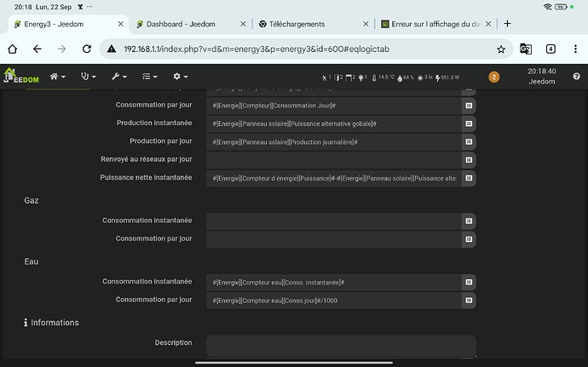The height and width of the screenshot is (367, 588).
Task: Tap the battery status icon
Action: pyautogui.click(x=561, y=7)
